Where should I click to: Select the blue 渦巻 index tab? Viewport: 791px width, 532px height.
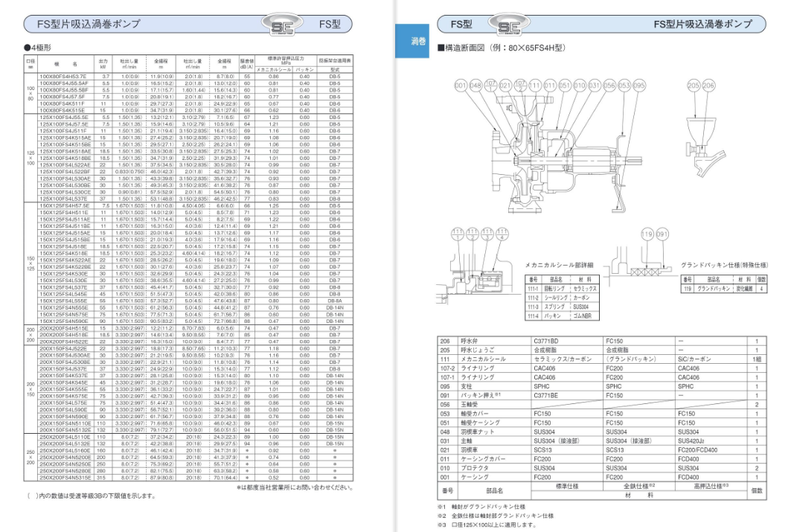[413, 41]
